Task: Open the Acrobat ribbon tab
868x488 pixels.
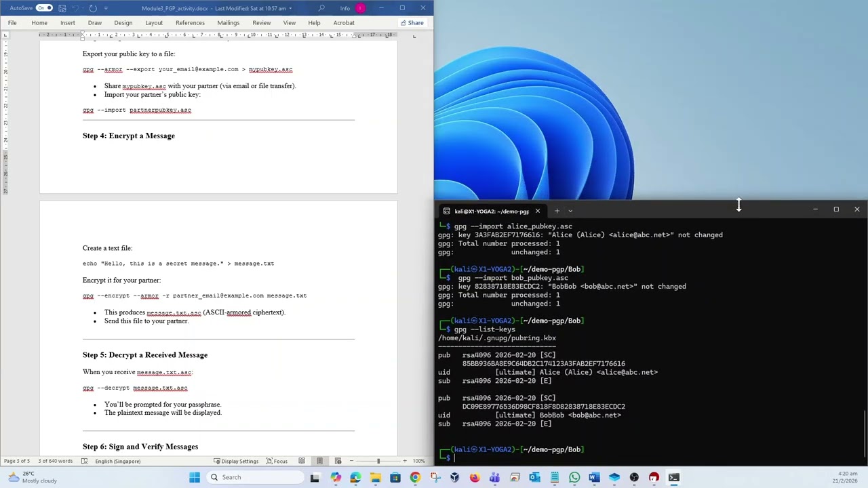Action: (x=344, y=23)
